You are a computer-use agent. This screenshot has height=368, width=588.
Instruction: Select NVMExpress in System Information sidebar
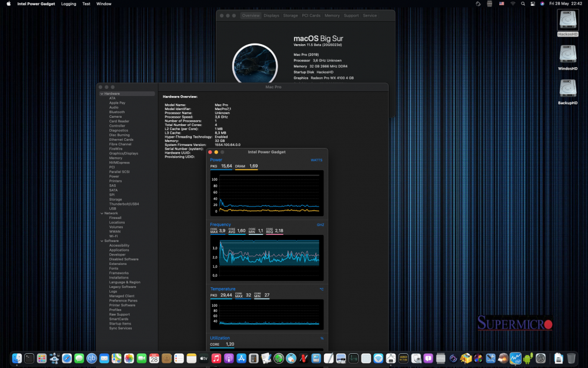coord(119,163)
